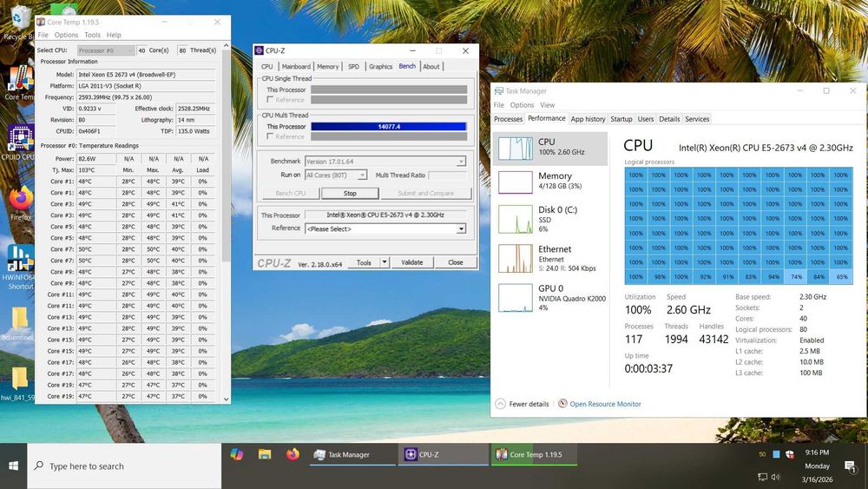This screenshot has width=868, height=489.
Task: Open the Select CPU Processor #0 dropdown
Action: 106,50
